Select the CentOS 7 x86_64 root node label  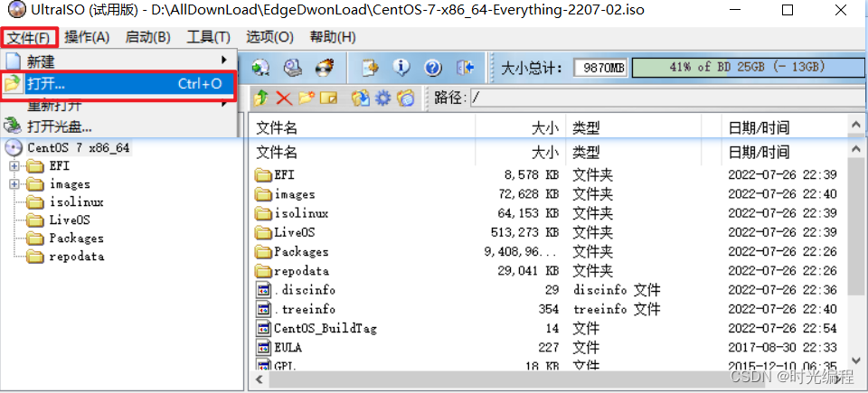(x=78, y=148)
